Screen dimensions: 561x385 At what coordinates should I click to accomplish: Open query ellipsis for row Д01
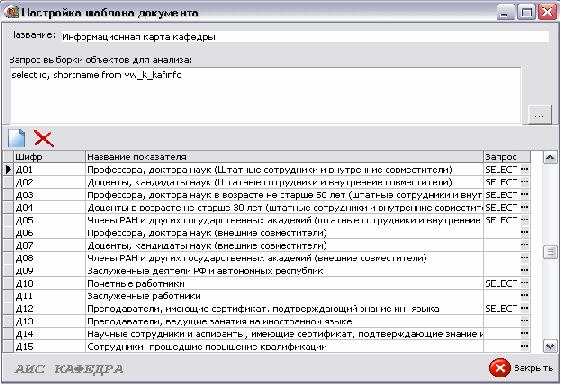[525, 170]
